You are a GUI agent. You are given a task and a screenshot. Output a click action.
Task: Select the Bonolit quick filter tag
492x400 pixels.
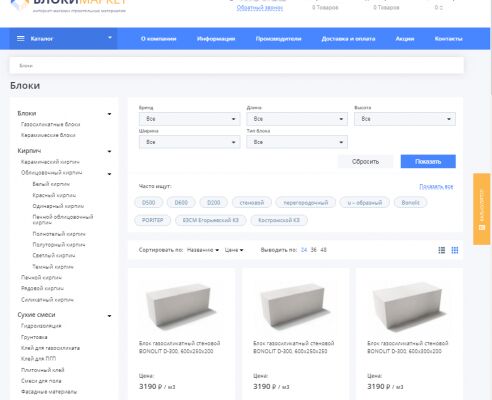[x=410, y=203]
